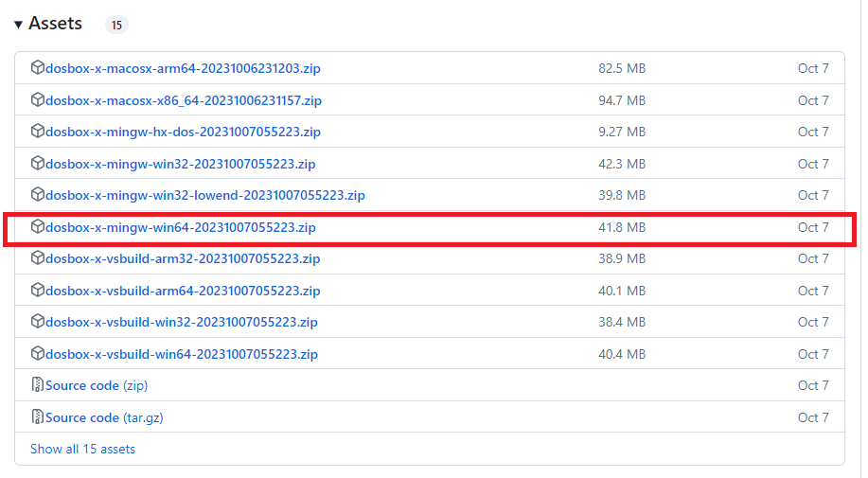Click Oct 7 date in mingw-win64 row
Image resolution: width=868 pixels, height=478 pixels.
tap(813, 228)
